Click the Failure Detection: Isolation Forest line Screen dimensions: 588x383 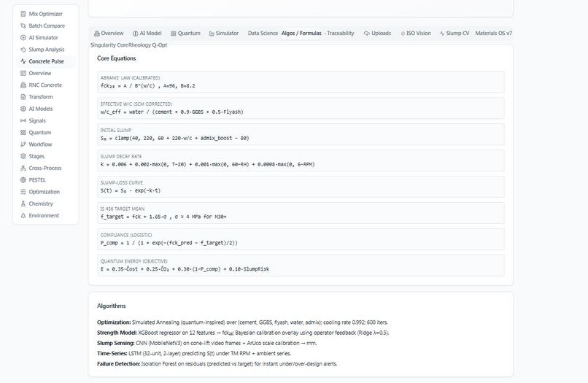[x=217, y=364]
